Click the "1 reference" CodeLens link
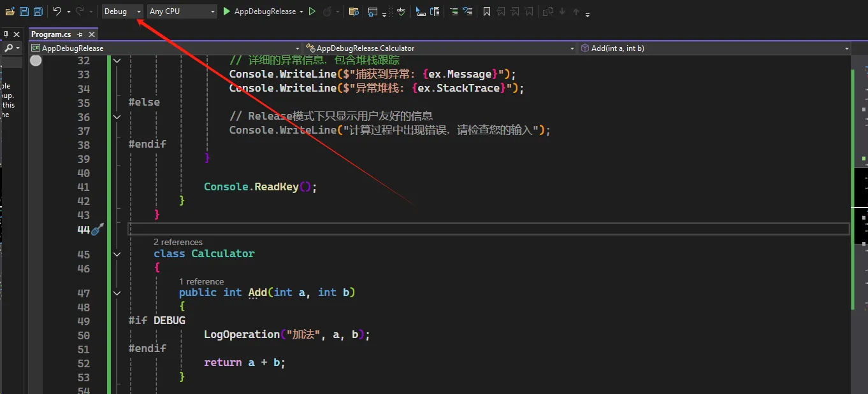Image resolution: width=868 pixels, height=394 pixels. point(201,281)
